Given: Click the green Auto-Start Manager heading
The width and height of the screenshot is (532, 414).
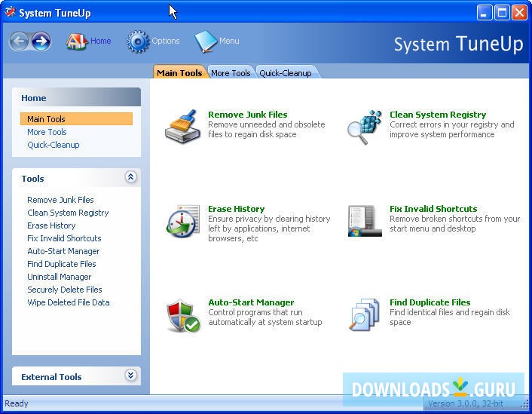Looking at the screenshot, I should coord(251,302).
